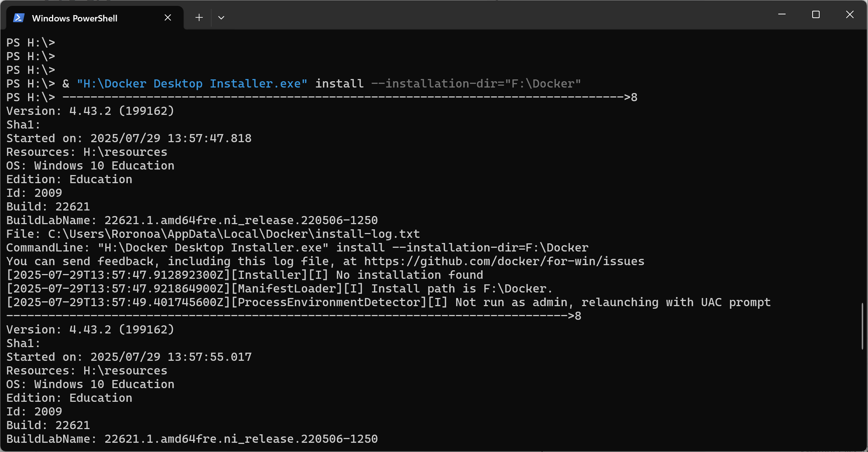Click the second "OS: Windows 10 Education" line

coord(90,384)
